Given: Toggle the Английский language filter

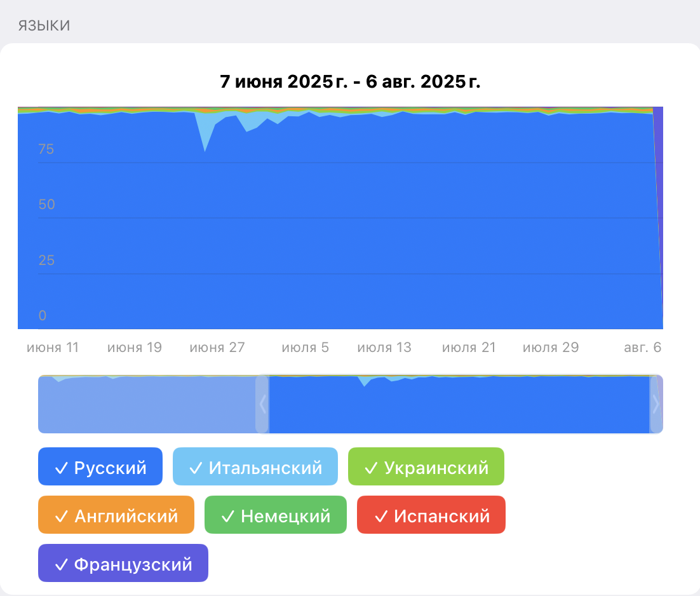Looking at the screenshot, I should pos(116,515).
